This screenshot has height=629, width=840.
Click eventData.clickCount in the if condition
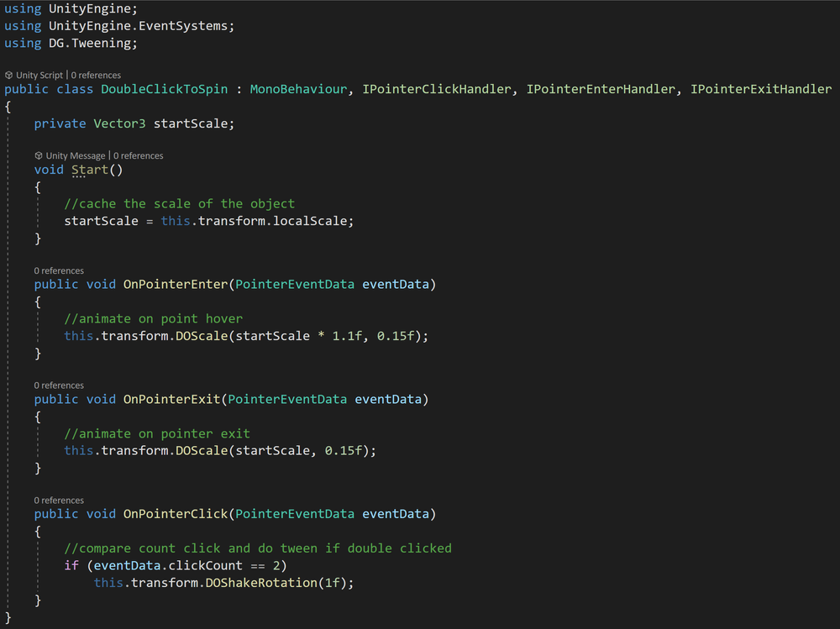170,565
